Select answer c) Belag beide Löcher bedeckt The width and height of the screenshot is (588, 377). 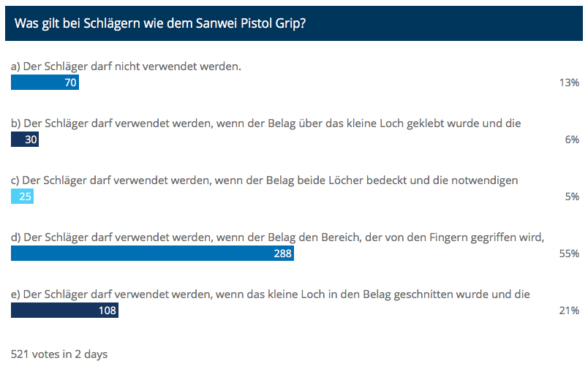coord(264,180)
